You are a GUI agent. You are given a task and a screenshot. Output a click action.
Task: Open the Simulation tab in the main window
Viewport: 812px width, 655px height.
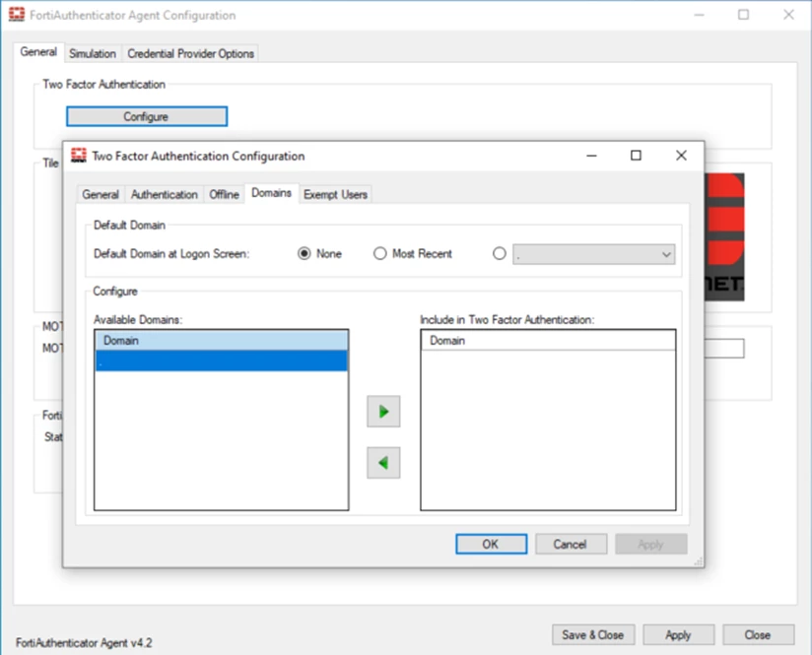point(93,54)
